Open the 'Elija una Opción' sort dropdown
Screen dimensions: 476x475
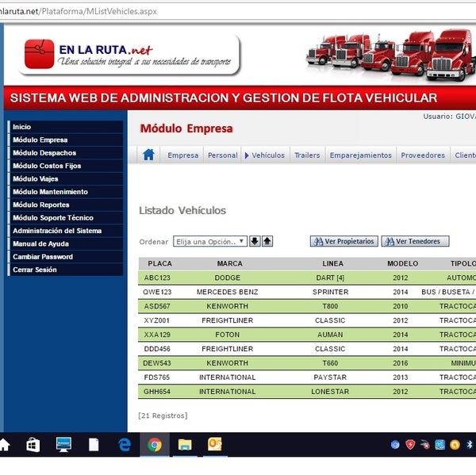tap(210, 241)
